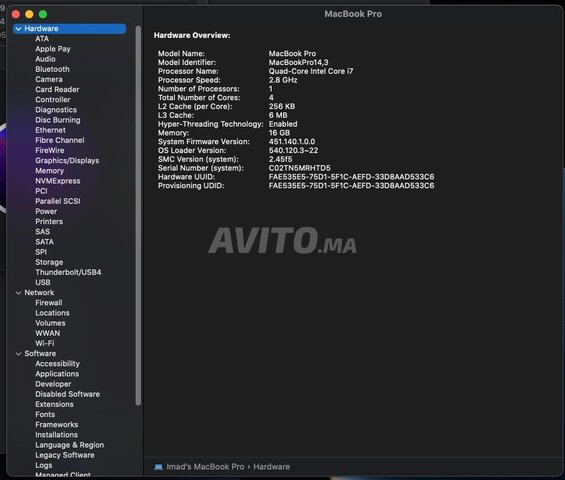Show Fonts list

tap(45, 414)
